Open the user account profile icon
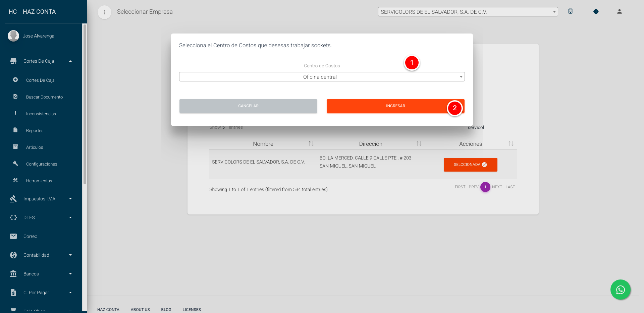Screen dimensions: 644x313 (619, 11)
